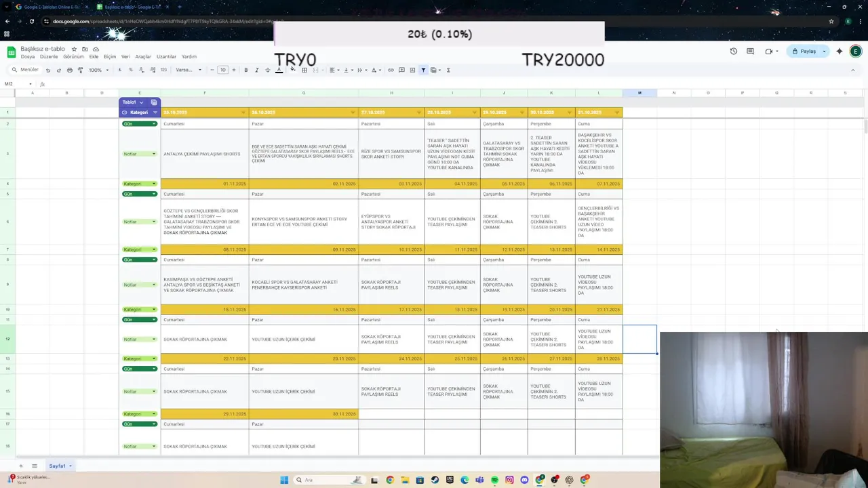Image resolution: width=868 pixels, height=488 pixels.
Task: Open the zoom 100% dropdown
Action: coord(99,70)
